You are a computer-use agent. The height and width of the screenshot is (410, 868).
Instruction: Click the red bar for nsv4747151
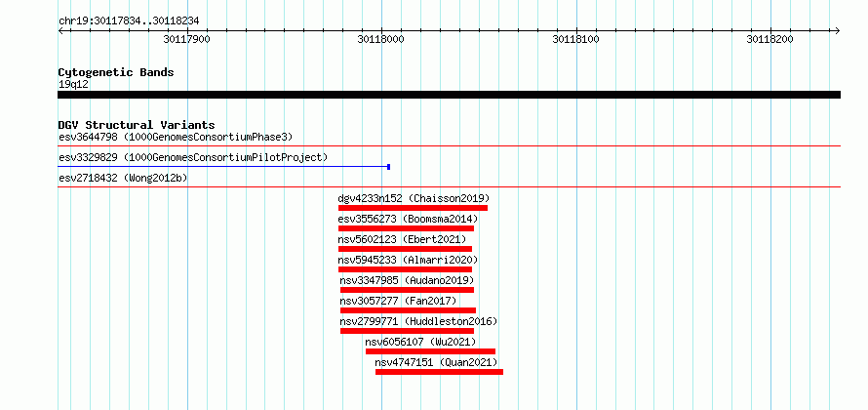click(440, 372)
